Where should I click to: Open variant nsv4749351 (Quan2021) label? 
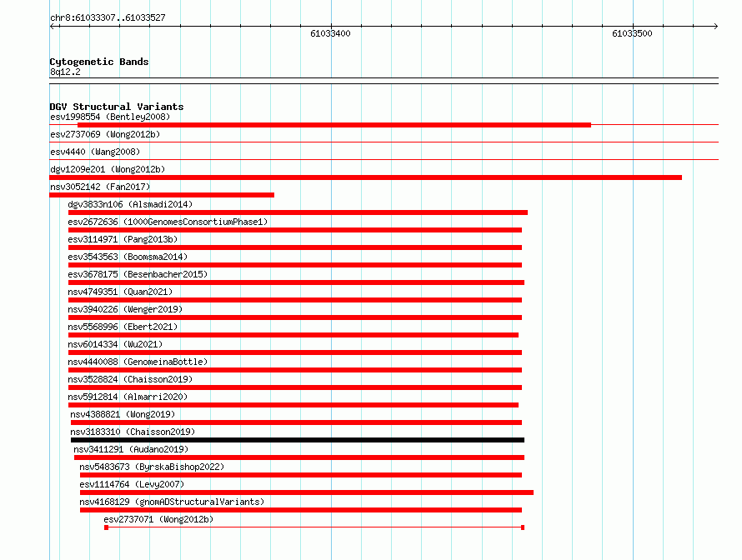point(120,292)
